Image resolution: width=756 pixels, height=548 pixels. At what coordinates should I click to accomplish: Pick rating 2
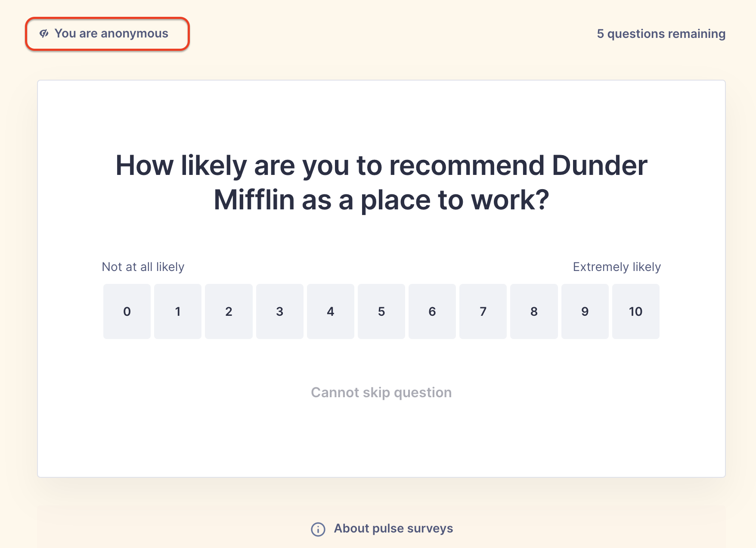pyautogui.click(x=229, y=311)
